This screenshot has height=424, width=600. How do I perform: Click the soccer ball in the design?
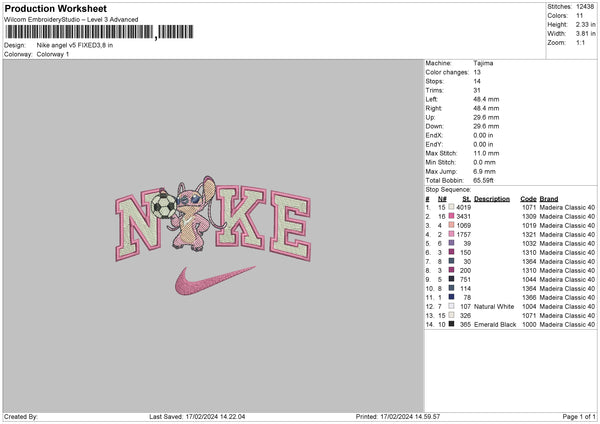coord(163,205)
